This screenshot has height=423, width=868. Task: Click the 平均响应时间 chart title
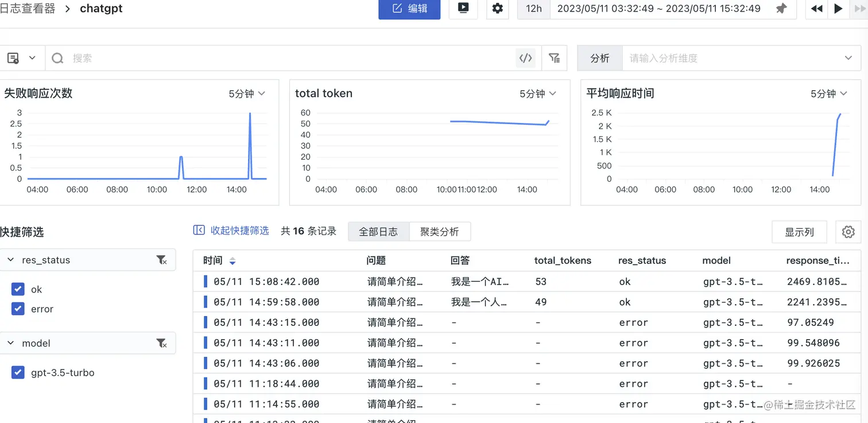click(620, 93)
